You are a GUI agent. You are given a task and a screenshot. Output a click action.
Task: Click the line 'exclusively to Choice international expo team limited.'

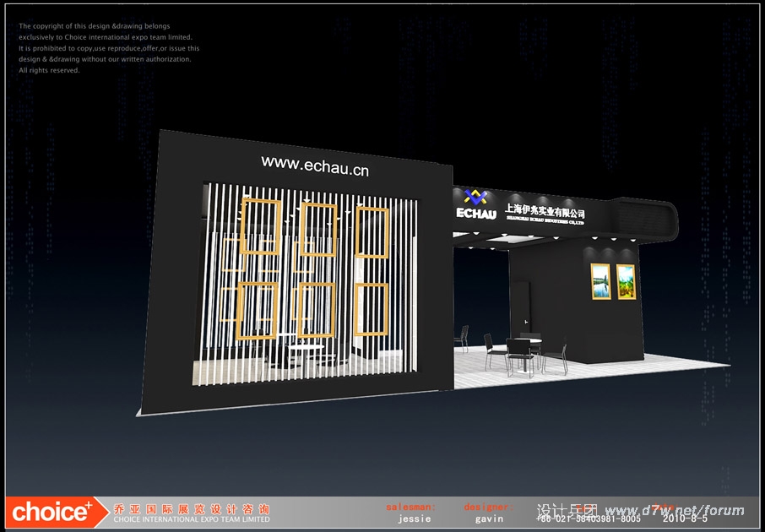point(106,37)
